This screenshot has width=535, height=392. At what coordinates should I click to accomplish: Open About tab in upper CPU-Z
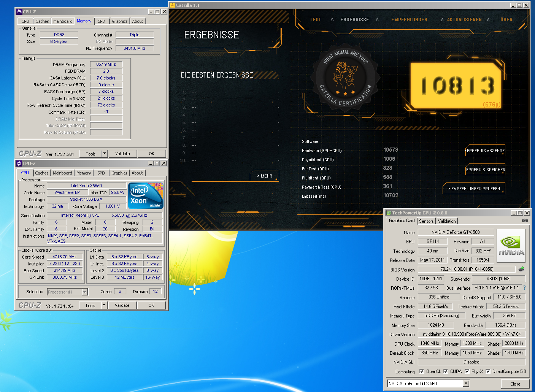point(138,21)
